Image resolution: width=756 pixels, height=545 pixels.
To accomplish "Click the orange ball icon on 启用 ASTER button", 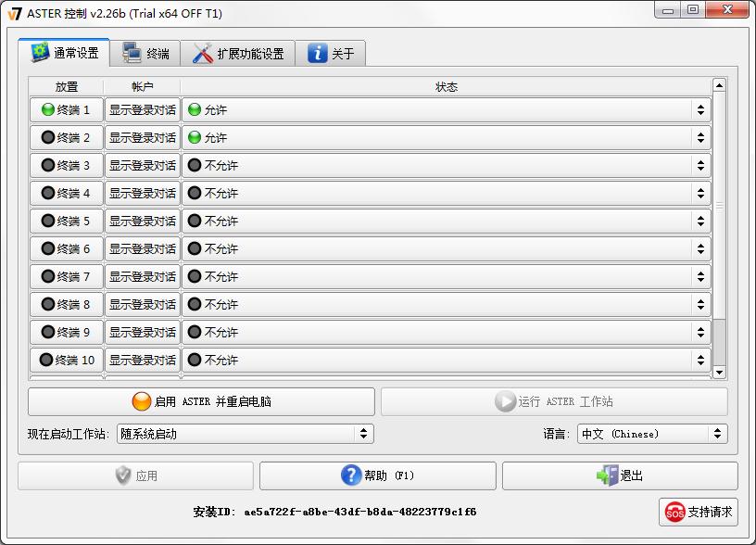I will [x=141, y=401].
